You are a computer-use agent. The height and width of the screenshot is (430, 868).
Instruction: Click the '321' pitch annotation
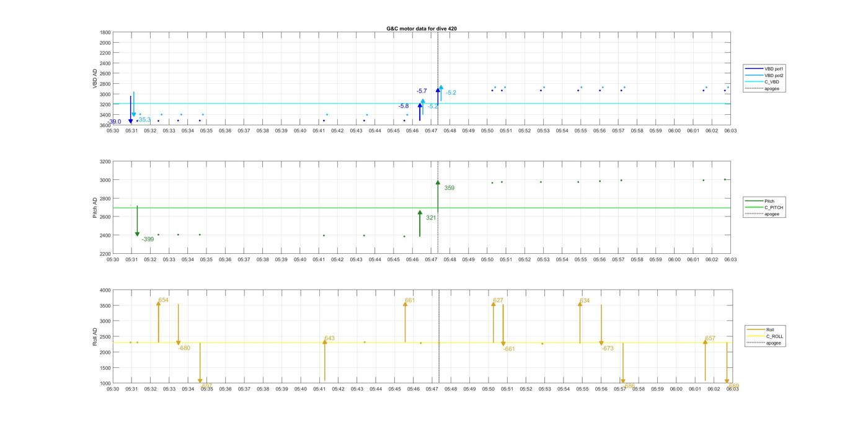click(431, 218)
